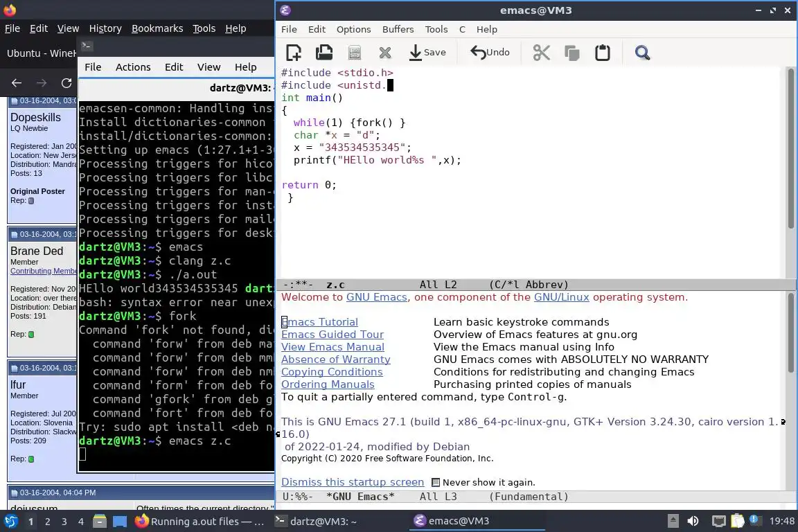798x532 pixels.
Task: Open terminal window File menu
Action: click(x=93, y=67)
